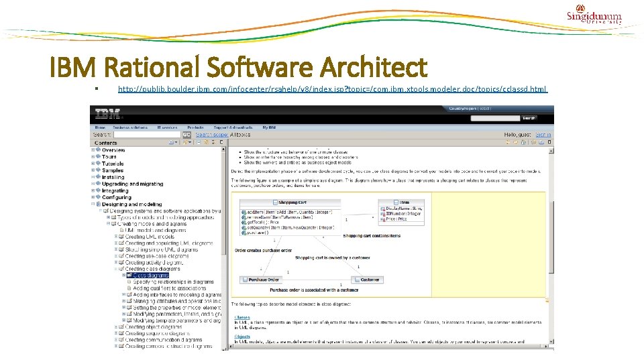The image size is (644, 362).
Task: Click the Item class box in diagram
Action: pyautogui.click(x=401, y=213)
